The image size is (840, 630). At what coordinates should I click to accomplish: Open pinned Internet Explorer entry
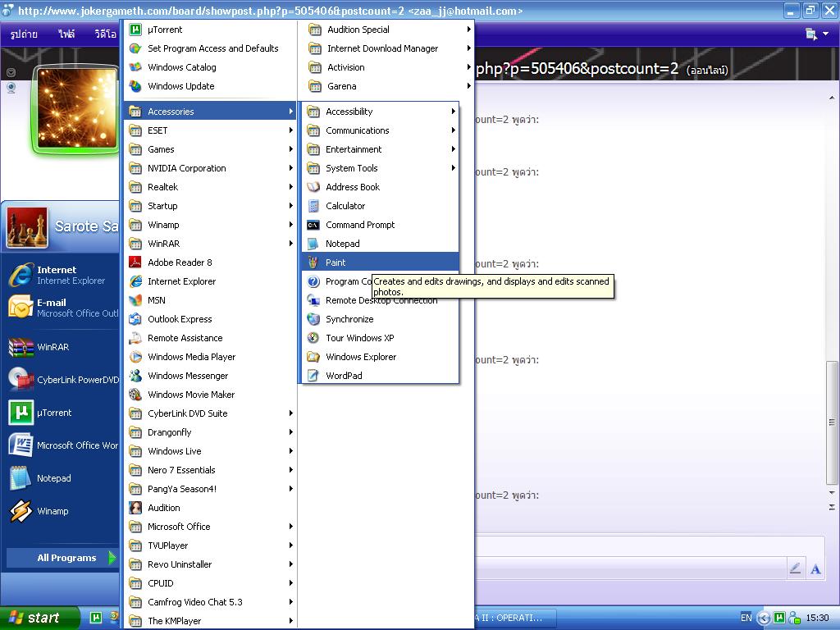60,275
